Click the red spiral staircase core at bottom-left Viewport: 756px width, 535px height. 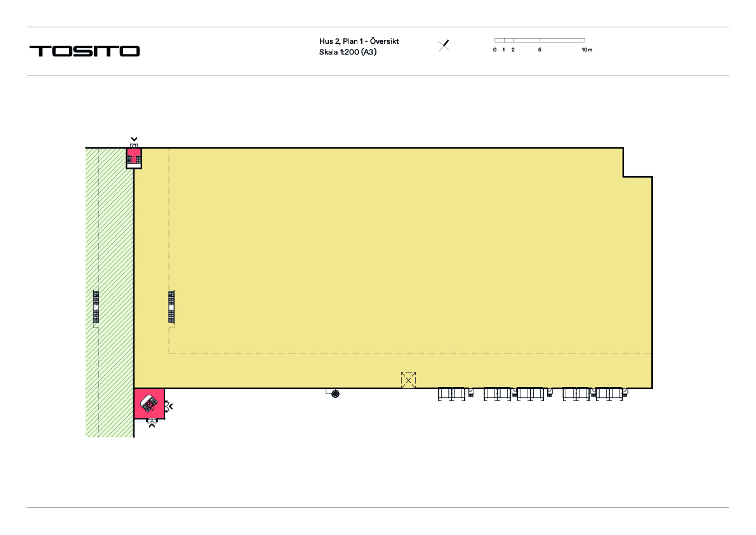pos(149,404)
